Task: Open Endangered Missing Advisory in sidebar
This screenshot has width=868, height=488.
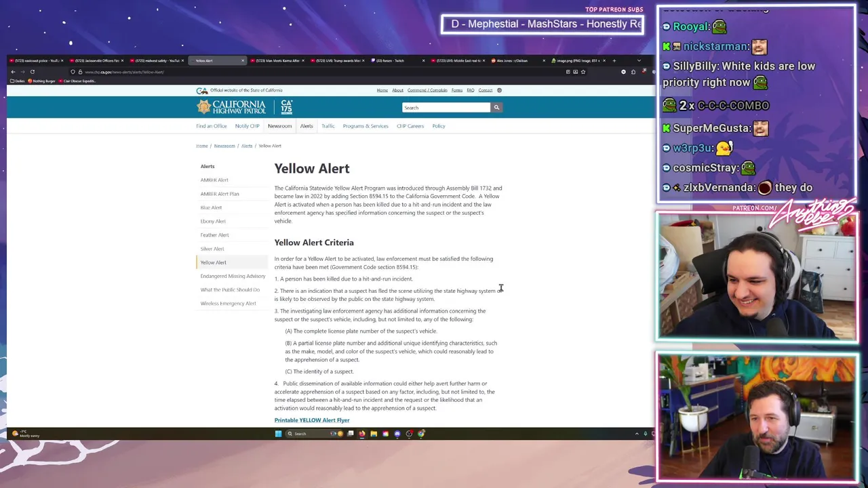Action: (x=233, y=277)
